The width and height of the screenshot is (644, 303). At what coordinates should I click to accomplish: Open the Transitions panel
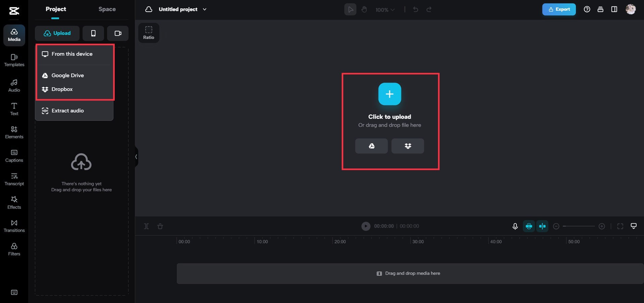click(14, 226)
